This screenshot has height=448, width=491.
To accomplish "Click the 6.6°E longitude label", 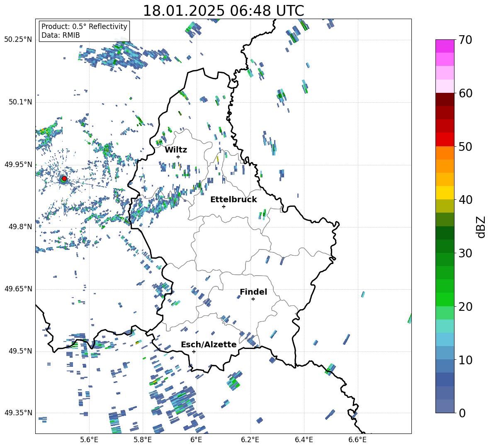I will point(357,440).
